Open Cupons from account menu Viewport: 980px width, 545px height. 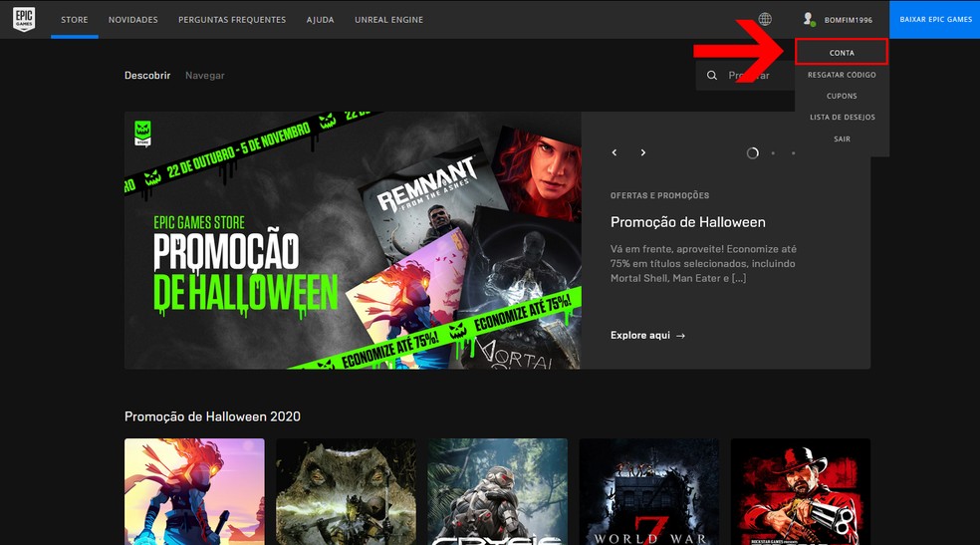[842, 96]
